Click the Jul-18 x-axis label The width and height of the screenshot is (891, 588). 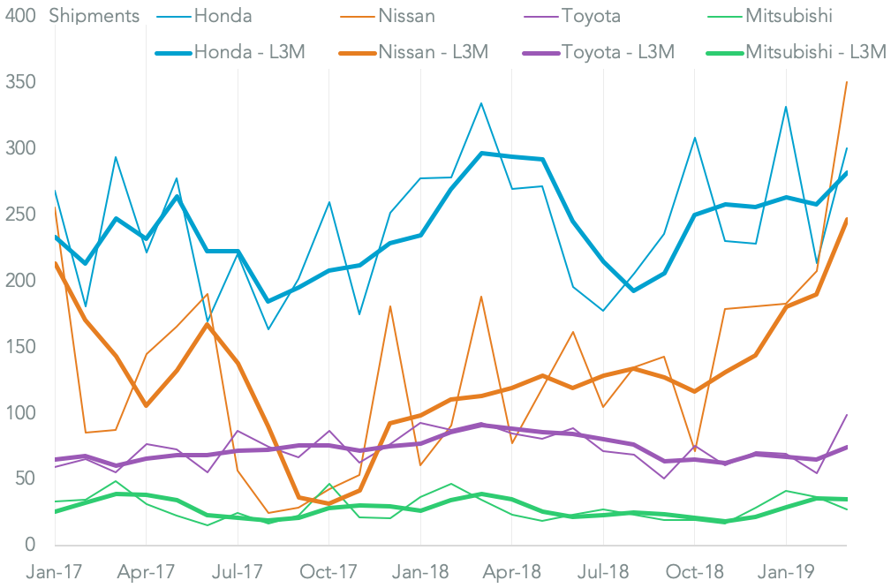(603, 569)
